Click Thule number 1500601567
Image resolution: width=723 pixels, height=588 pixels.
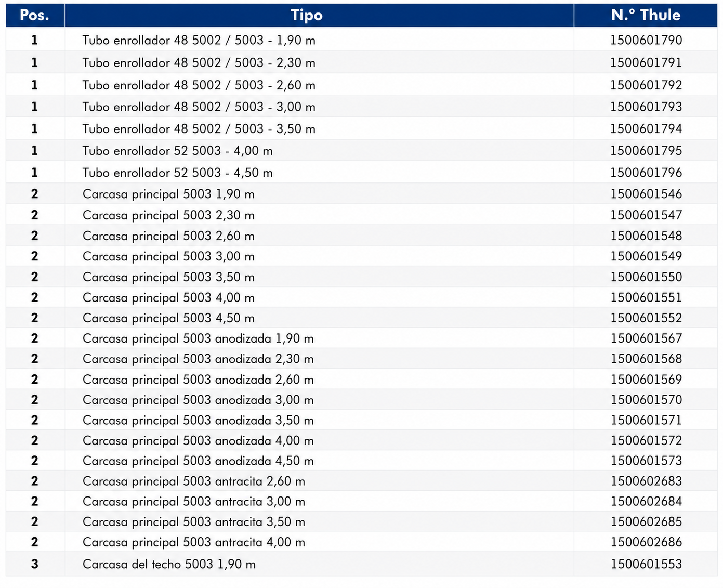pyautogui.click(x=646, y=338)
